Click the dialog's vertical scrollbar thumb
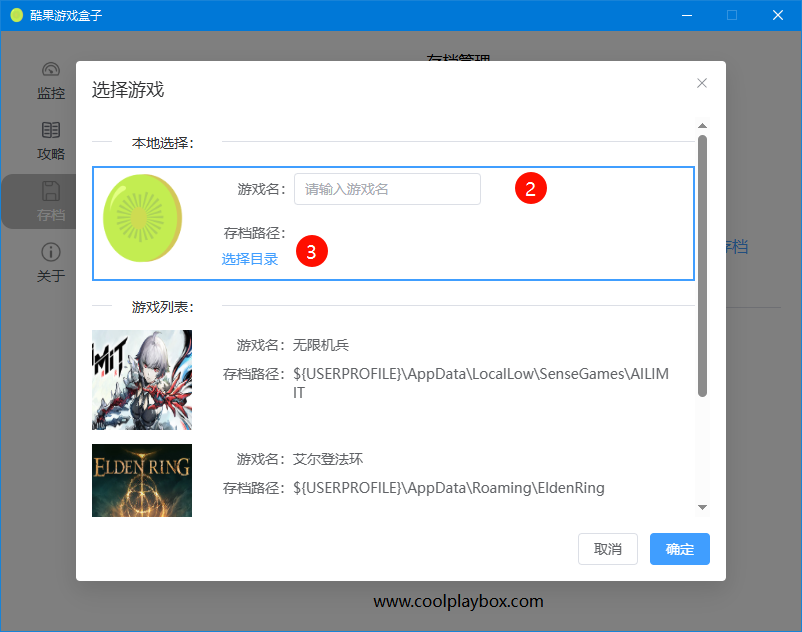Screen dimensions: 802x632 pos(702,265)
